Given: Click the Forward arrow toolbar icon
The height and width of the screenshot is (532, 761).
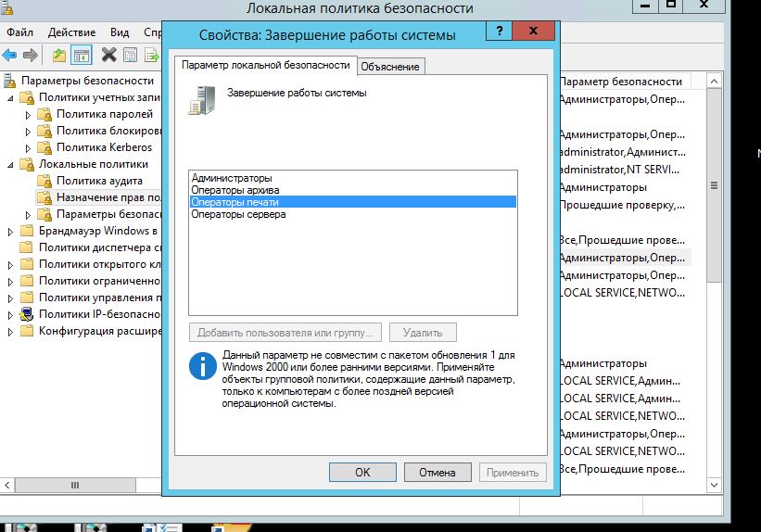Looking at the screenshot, I should [30, 55].
